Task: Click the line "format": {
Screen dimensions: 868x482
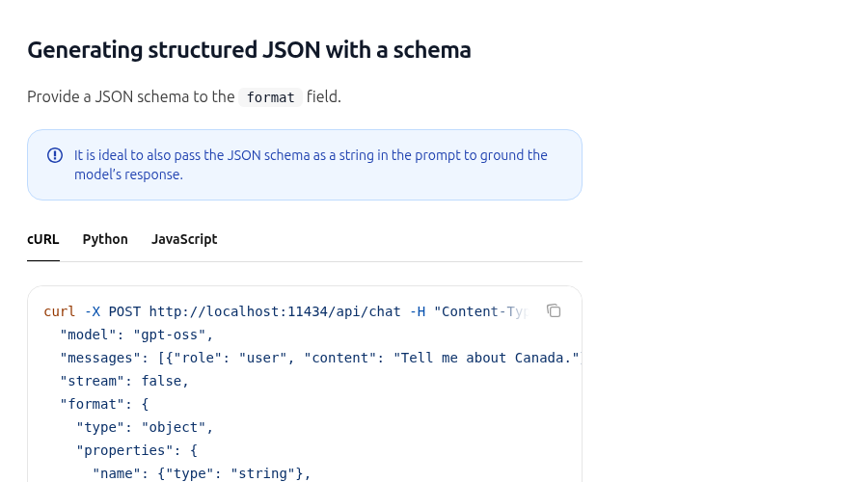Action: tap(104, 405)
